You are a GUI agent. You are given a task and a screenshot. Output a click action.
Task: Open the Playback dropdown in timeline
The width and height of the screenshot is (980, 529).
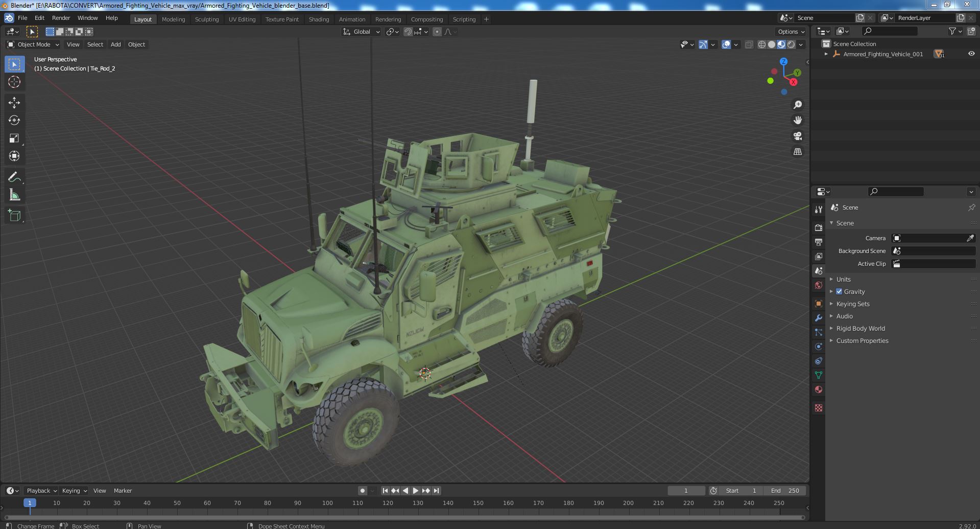pos(41,491)
